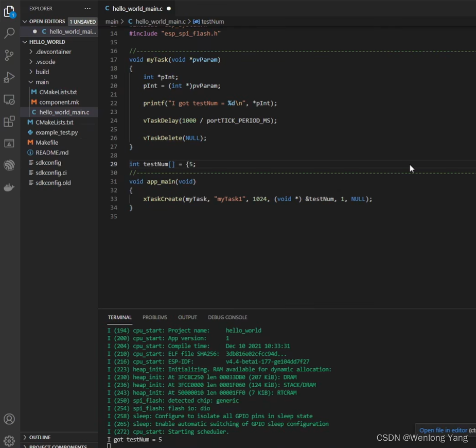Click testNum symbol icon in breadcrumb
Image resolution: width=476 pixels, height=448 pixels.
197,22
